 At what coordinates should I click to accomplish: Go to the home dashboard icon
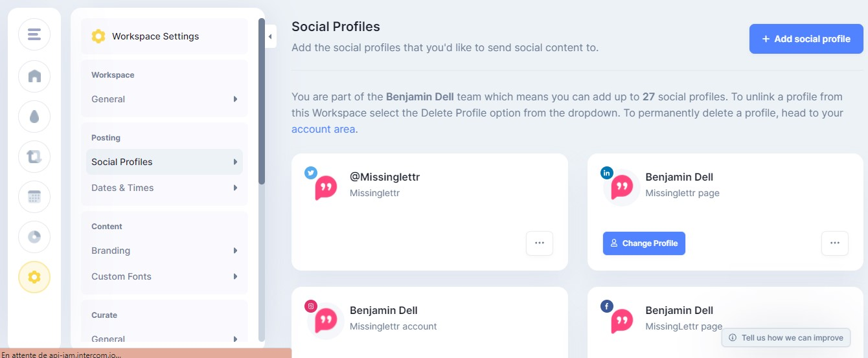34,76
